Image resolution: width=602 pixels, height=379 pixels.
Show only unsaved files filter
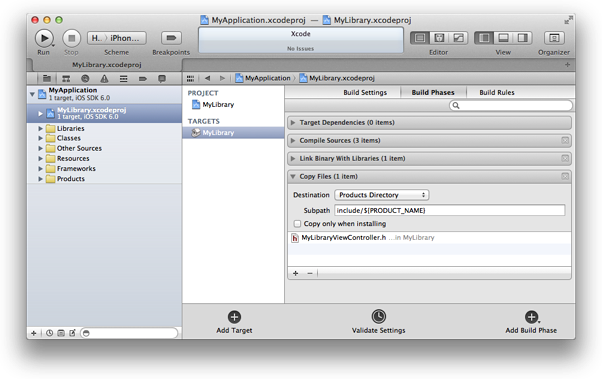coord(72,333)
